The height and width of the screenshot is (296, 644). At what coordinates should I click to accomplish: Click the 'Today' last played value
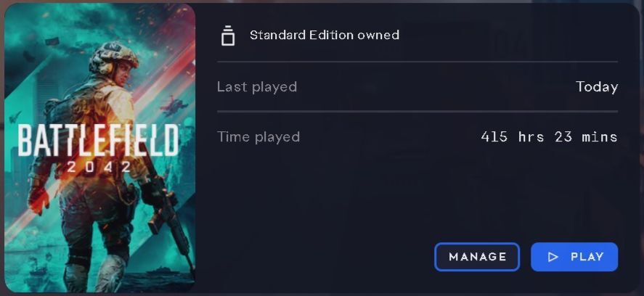click(597, 86)
